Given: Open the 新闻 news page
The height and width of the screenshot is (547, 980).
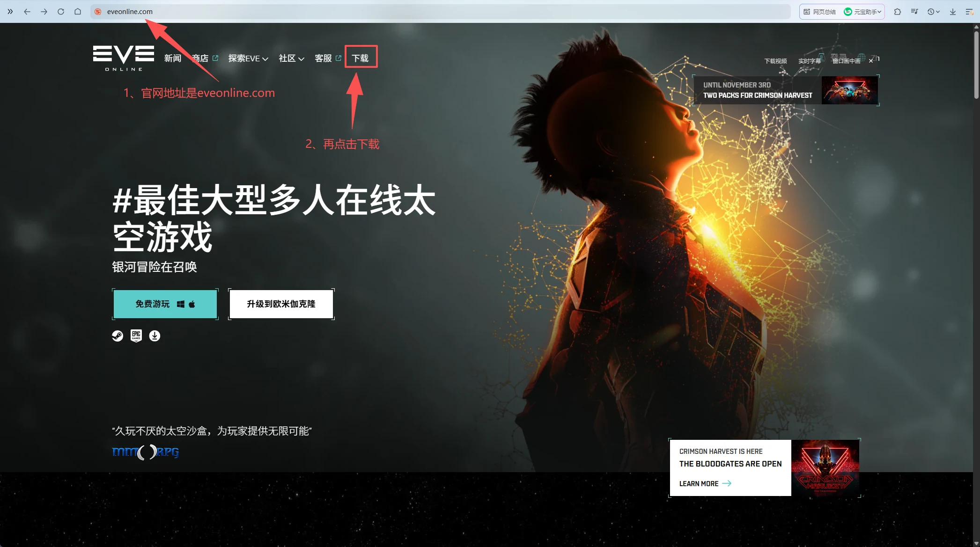Looking at the screenshot, I should [x=173, y=58].
